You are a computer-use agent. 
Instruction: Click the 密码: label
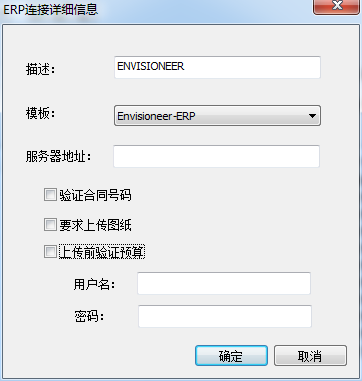coord(89,317)
